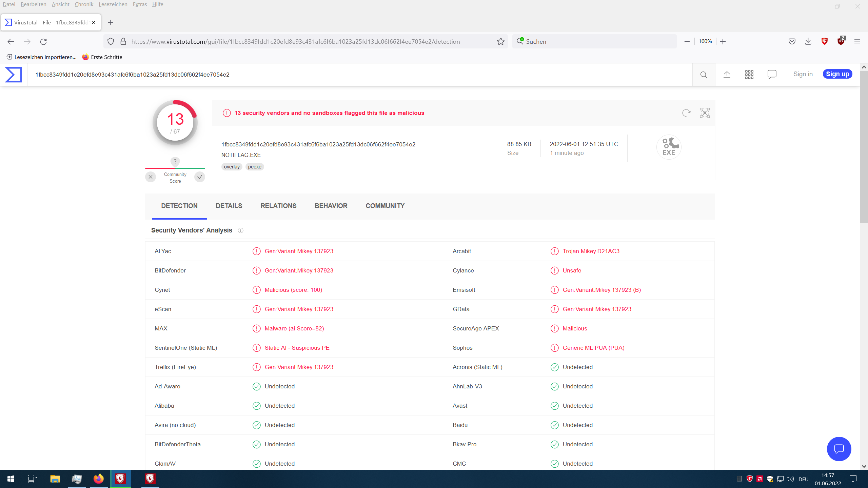This screenshot has width=868, height=488.
Task: Vote malicious with community X button
Action: point(151,177)
